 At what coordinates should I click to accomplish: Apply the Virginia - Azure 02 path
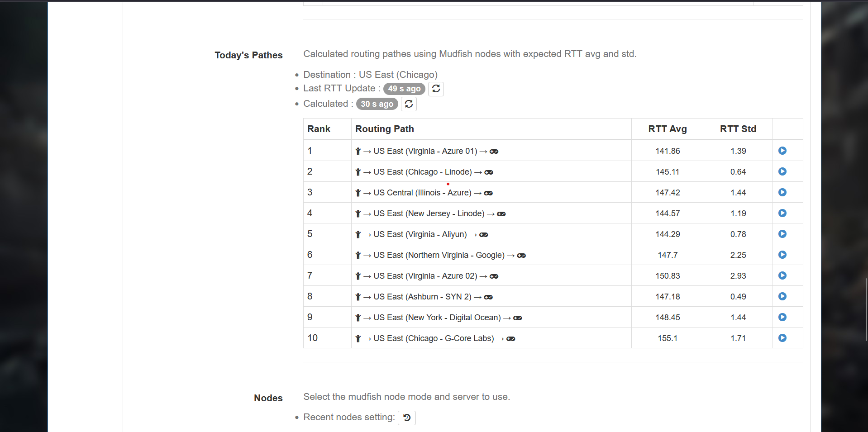pyautogui.click(x=782, y=275)
